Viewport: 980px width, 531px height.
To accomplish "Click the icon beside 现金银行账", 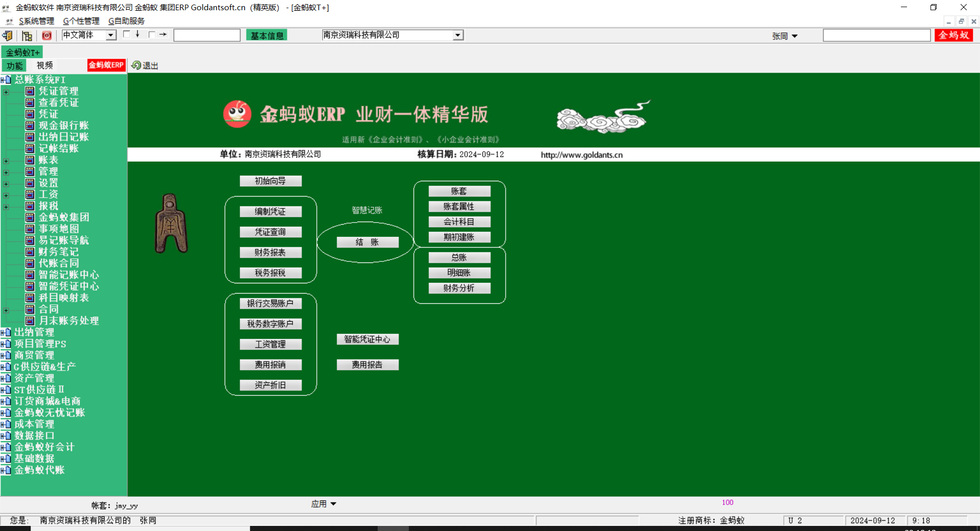I will tap(30, 126).
